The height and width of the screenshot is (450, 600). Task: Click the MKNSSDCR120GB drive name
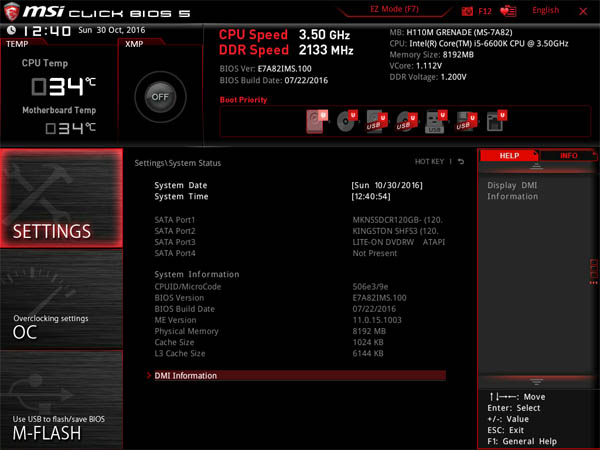coord(397,220)
